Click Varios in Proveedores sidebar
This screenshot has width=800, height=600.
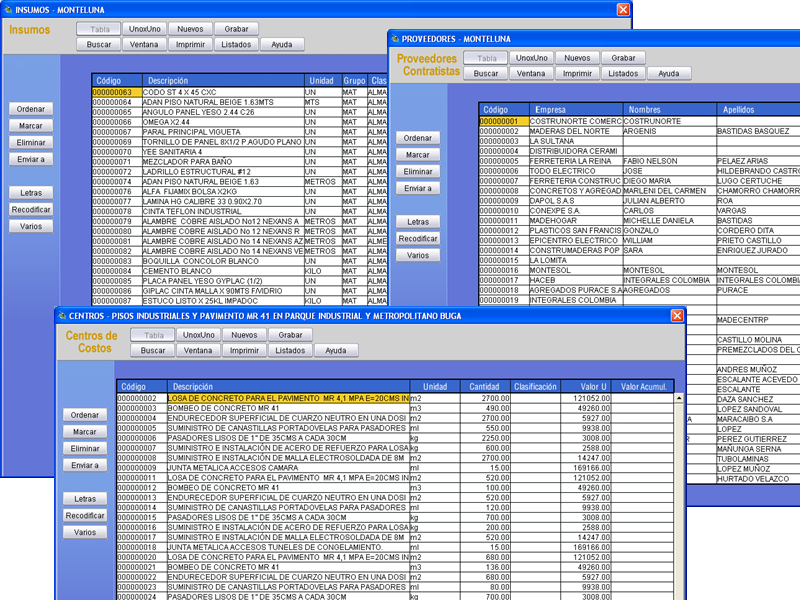pos(418,256)
